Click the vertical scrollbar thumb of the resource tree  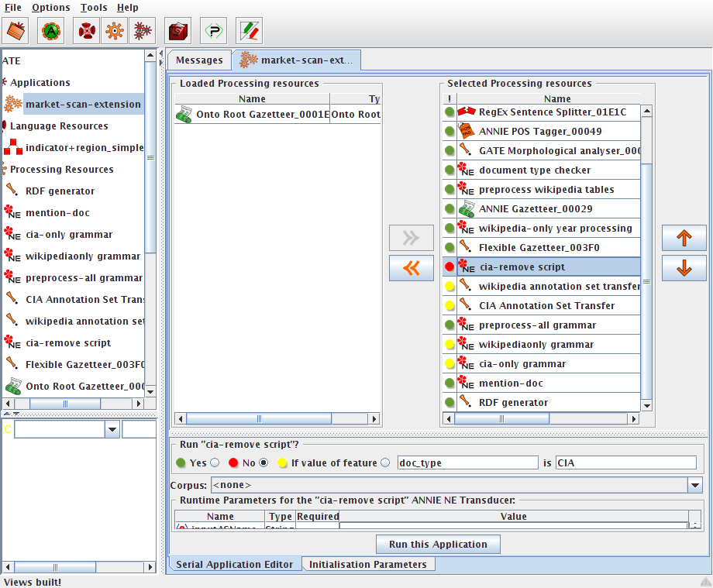pos(150,156)
